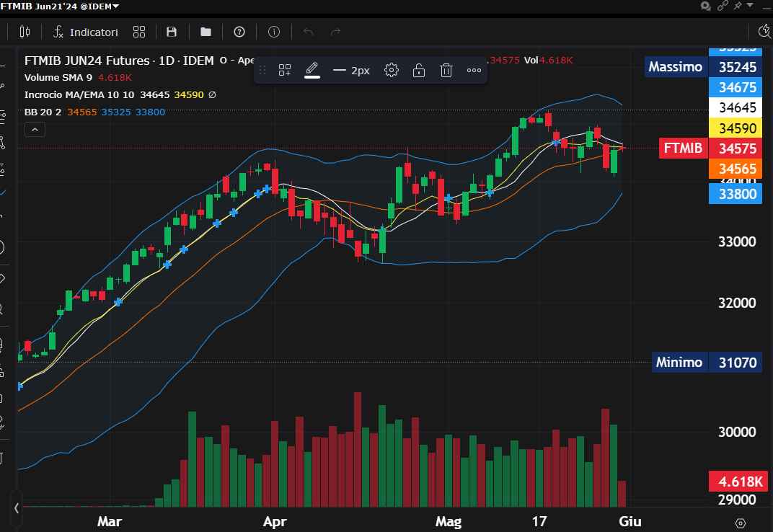
Task: Click the chart settings icon at bottom-right
Action: point(741,523)
